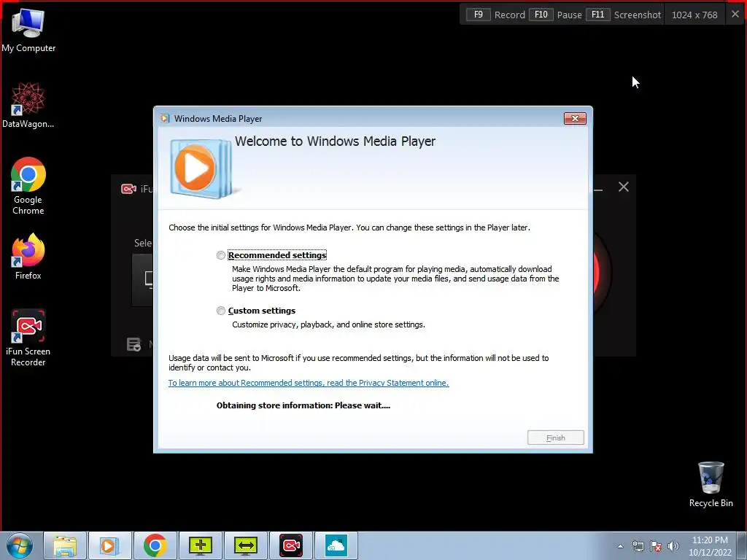This screenshot has height=560, width=747.
Task: Click 'Welcome to Windows Media Player' heading
Action: coord(335,141)
